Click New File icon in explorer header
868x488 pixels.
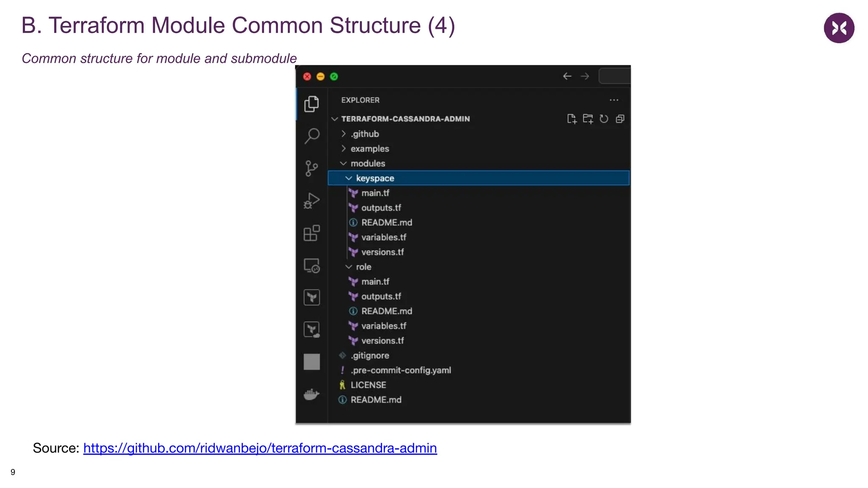point(572,119)
